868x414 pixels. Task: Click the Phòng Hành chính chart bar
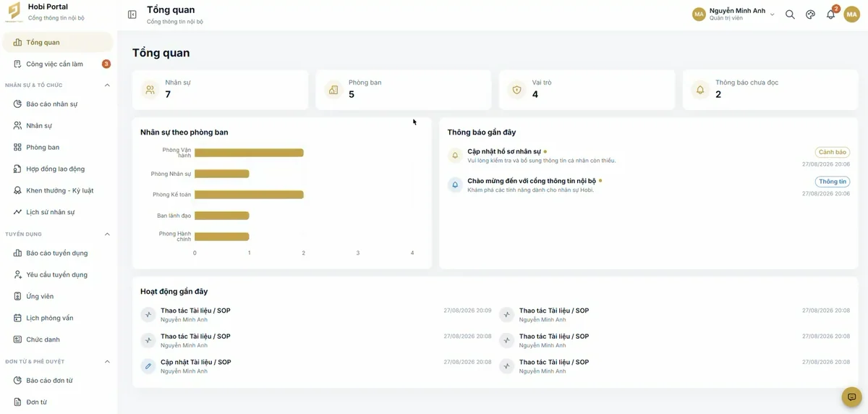tap(221, 237)
